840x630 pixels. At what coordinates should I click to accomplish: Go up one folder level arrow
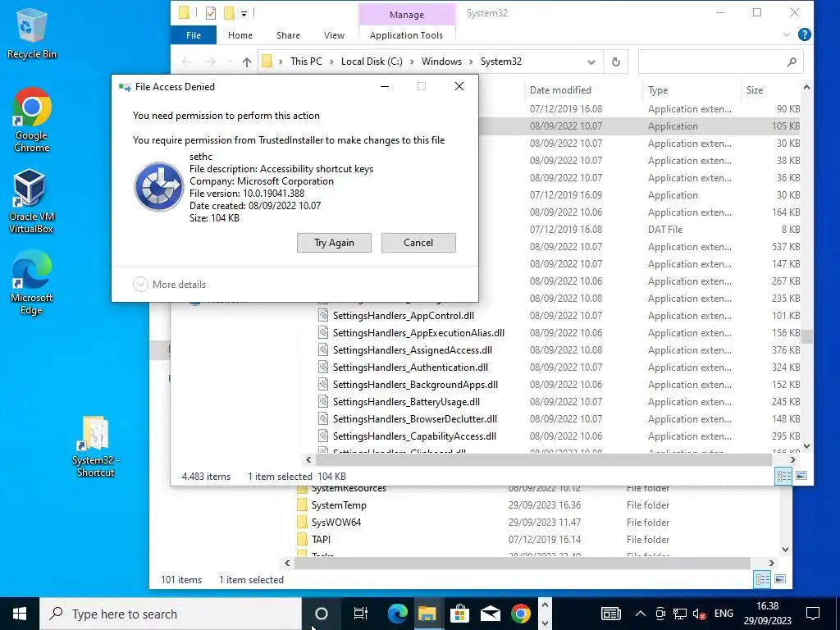(246, 62)
